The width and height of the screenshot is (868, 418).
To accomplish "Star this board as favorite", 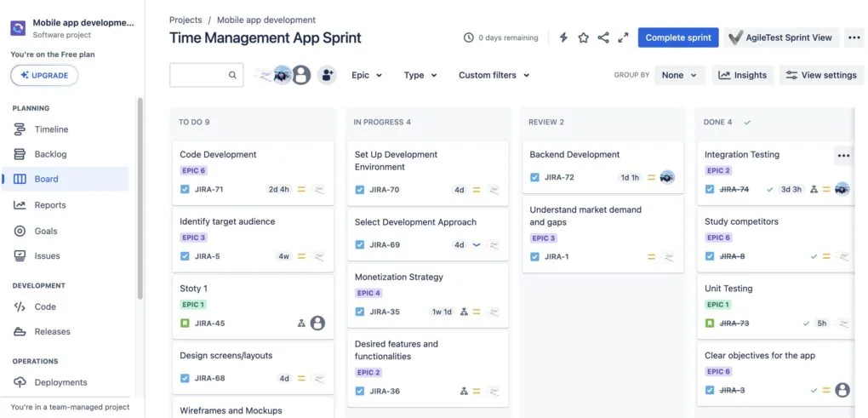I will (584, 37).
